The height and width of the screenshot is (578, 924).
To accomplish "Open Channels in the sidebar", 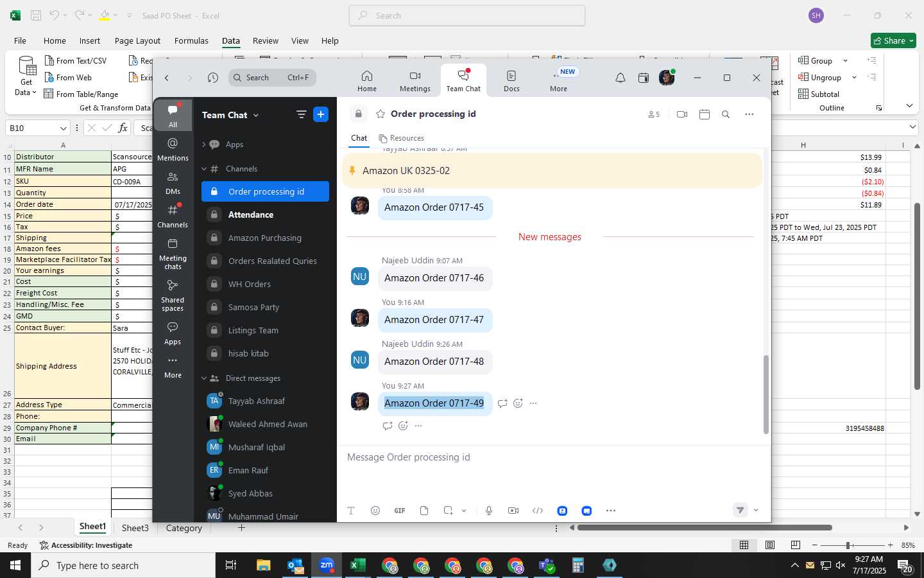I will click(x=173, y=216).
